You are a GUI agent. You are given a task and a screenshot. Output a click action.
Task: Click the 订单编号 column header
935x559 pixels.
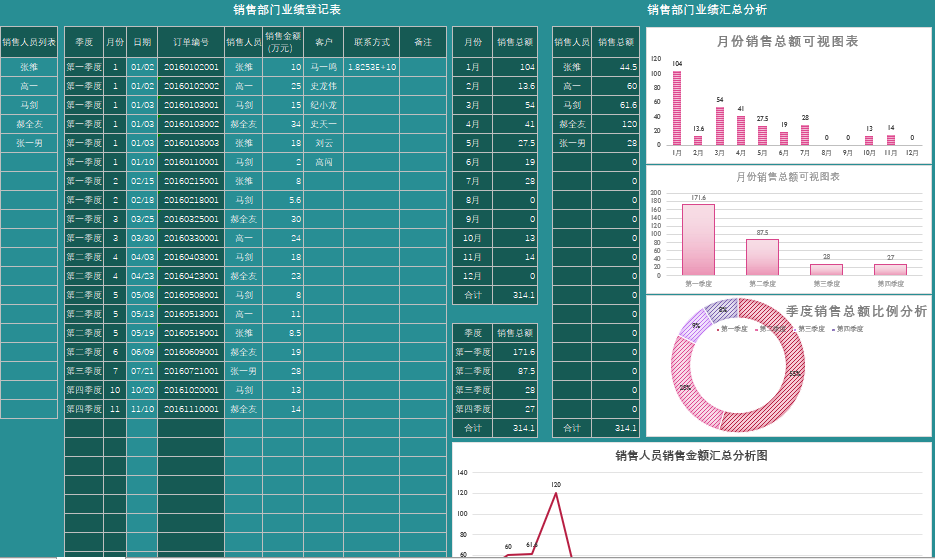(191, 42)
